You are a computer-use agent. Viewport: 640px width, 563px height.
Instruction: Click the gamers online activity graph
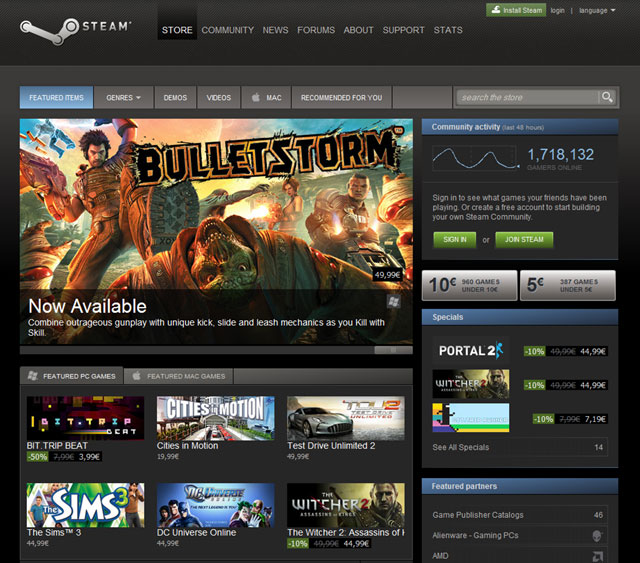(x=476, y=158)
